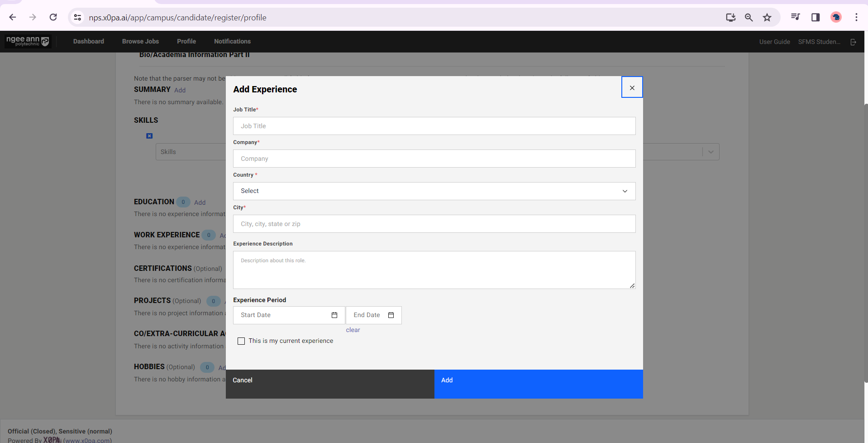Click the Start Date calendar icon
This screenshot has width=868, height=443.
(334, 315)
